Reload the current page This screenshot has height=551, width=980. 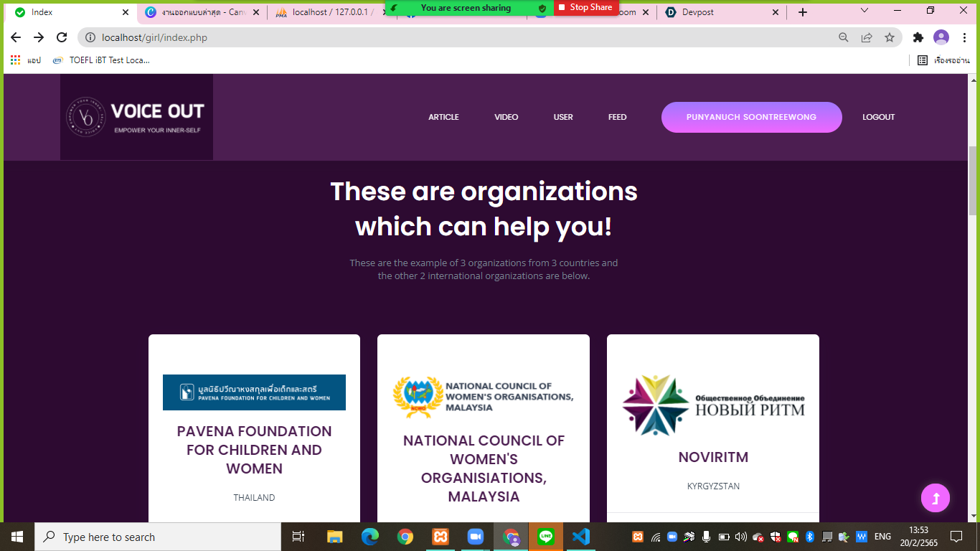62,37
